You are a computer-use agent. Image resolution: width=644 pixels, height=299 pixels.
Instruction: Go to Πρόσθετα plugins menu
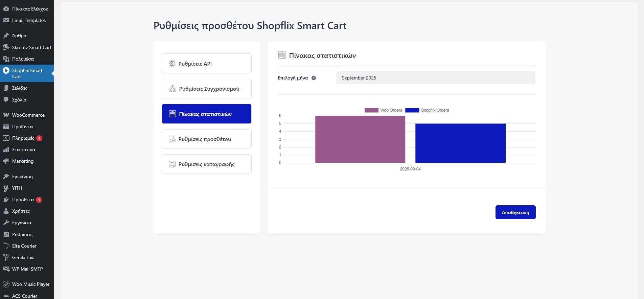(x=23, y=200)
